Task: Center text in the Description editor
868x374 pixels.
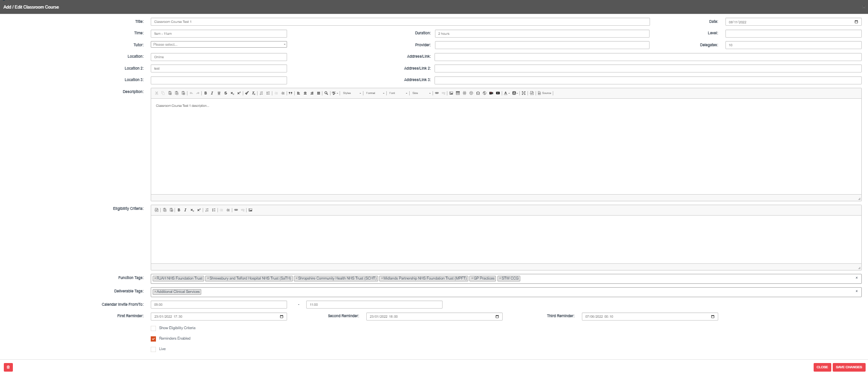Action: coord(305,93)
